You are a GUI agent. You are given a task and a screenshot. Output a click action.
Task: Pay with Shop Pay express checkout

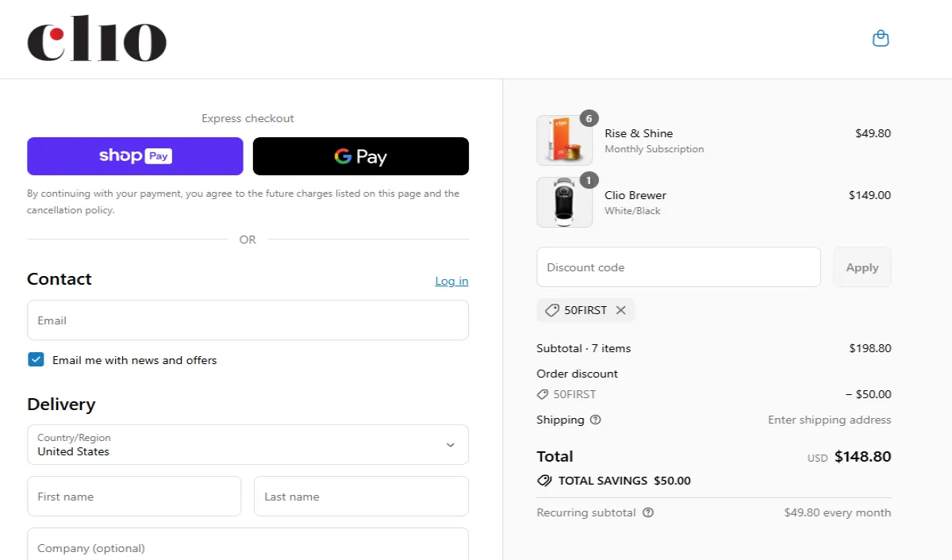[135, 156]
